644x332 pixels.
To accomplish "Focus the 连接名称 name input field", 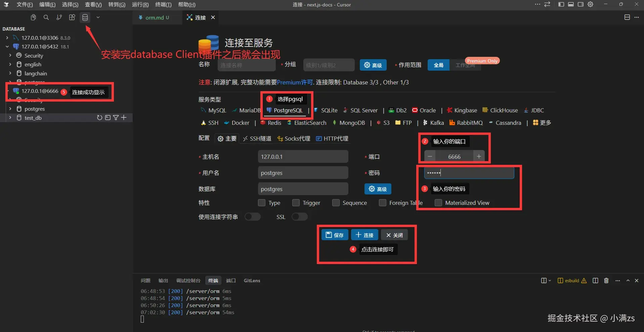I will [x=247, y=65].
